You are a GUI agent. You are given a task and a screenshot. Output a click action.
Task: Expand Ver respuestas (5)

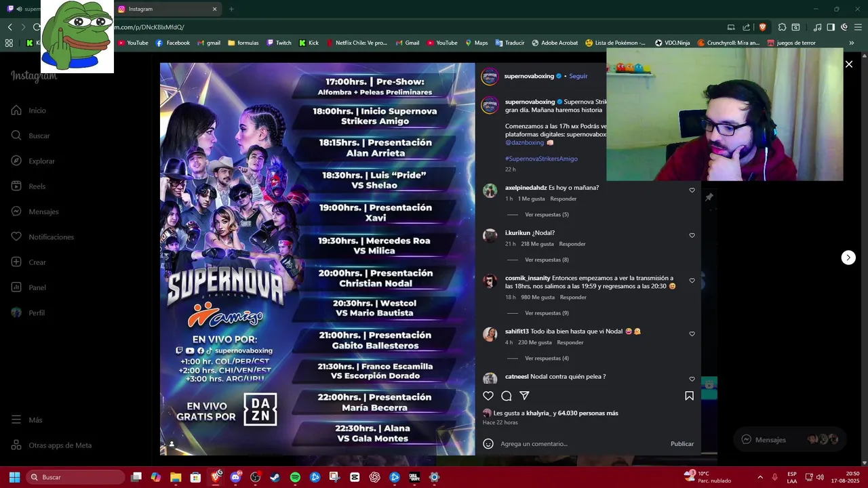pyautogui.click(x=547, y=215)
